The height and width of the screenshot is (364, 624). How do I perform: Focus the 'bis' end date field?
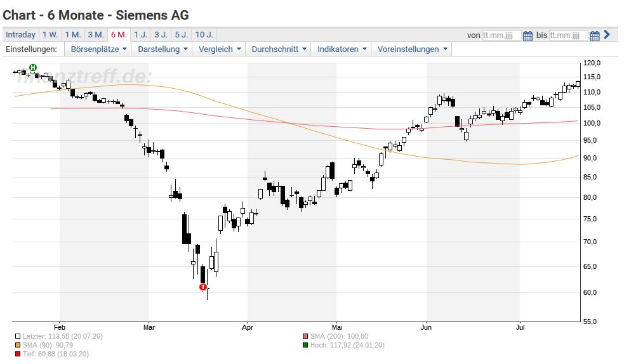[568, 36]
